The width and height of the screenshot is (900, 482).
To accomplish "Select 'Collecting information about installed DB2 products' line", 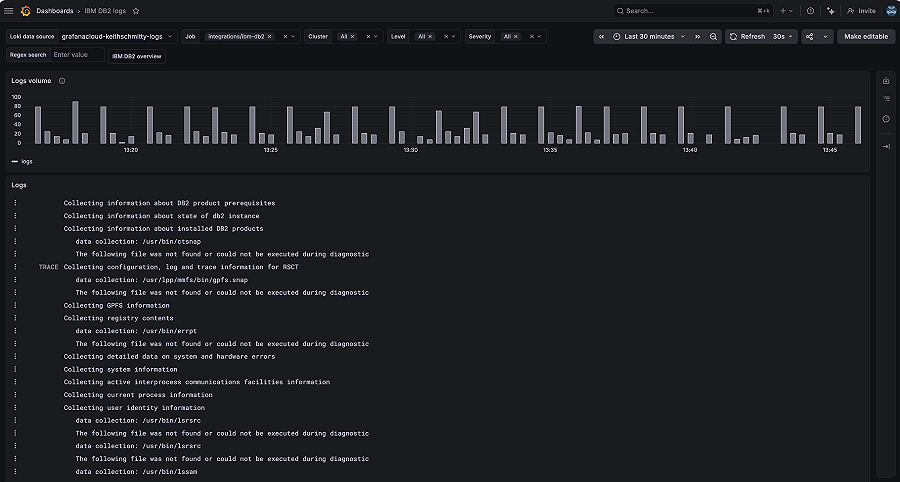I will [164, 228].
